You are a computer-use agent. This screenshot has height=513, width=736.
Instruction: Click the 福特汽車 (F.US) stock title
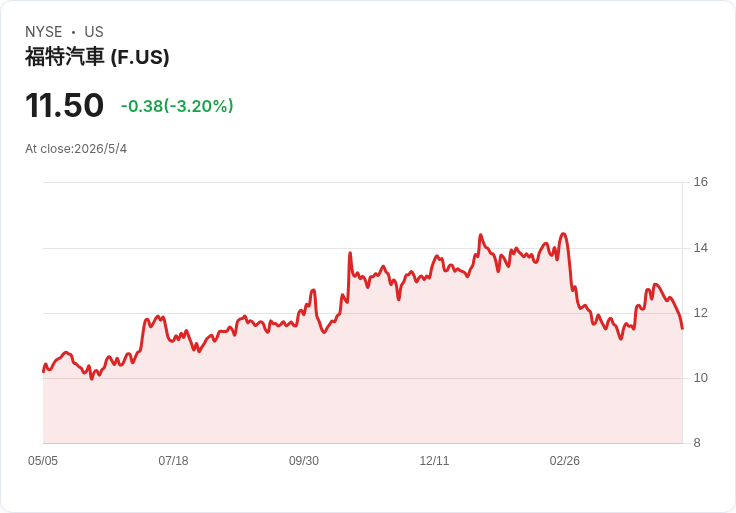coord(97,57)
